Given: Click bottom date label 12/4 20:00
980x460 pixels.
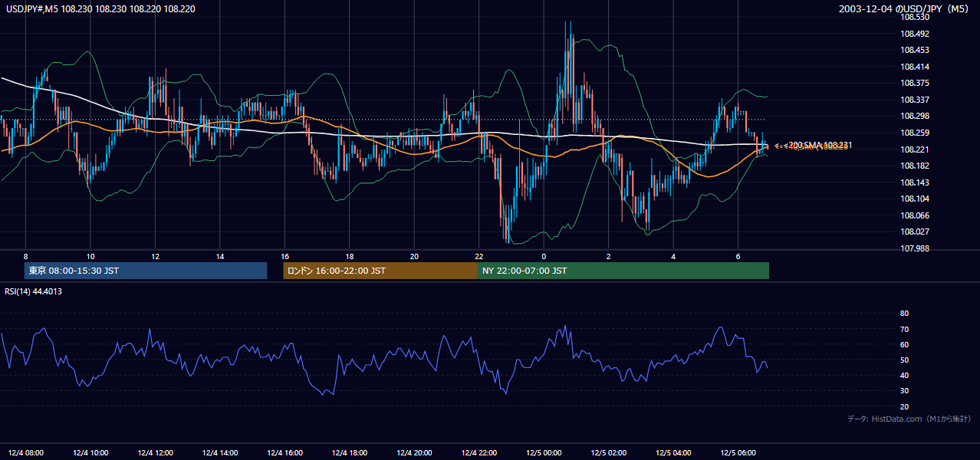Looking at the screenshot, I should click(414, 452).
